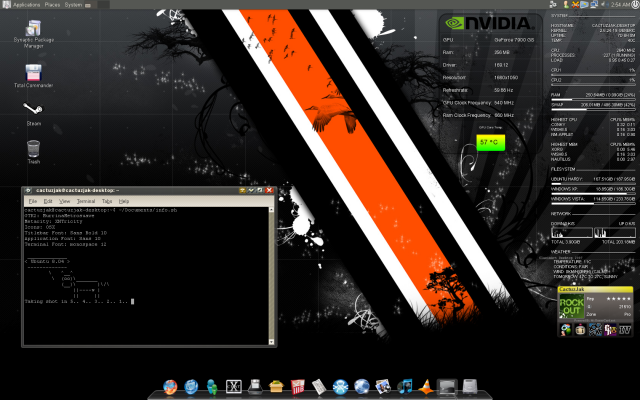Screen dimensions: 640x400
Task: Open terminal Tabs menu
Action: tap(107, 201)
